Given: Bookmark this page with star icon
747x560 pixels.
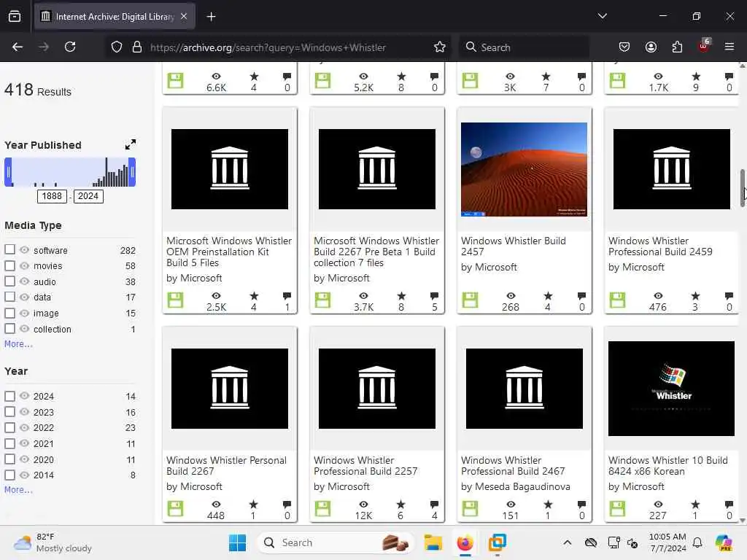Looking at the screenshot, I should [439, 47].
